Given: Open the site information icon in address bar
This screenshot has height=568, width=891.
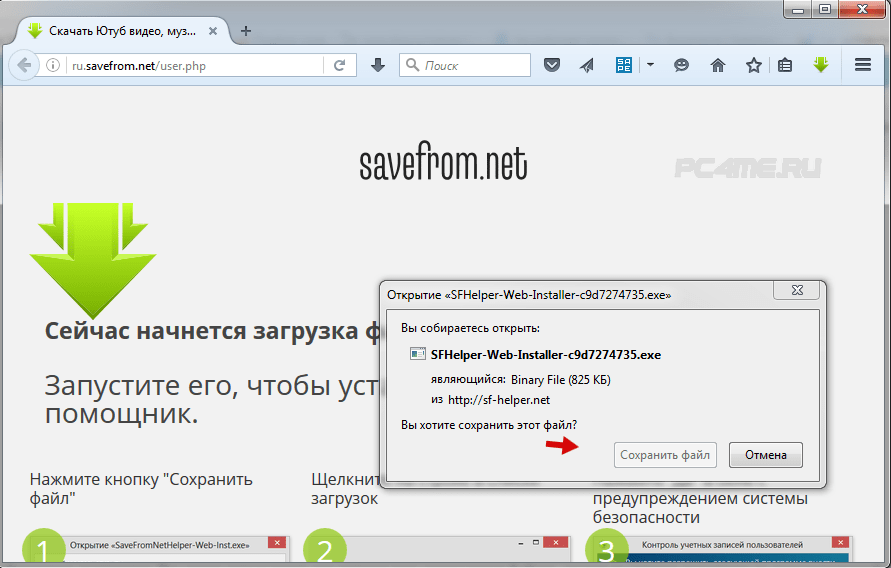Looking at the screenshot, I should click(x=54, y=65).
